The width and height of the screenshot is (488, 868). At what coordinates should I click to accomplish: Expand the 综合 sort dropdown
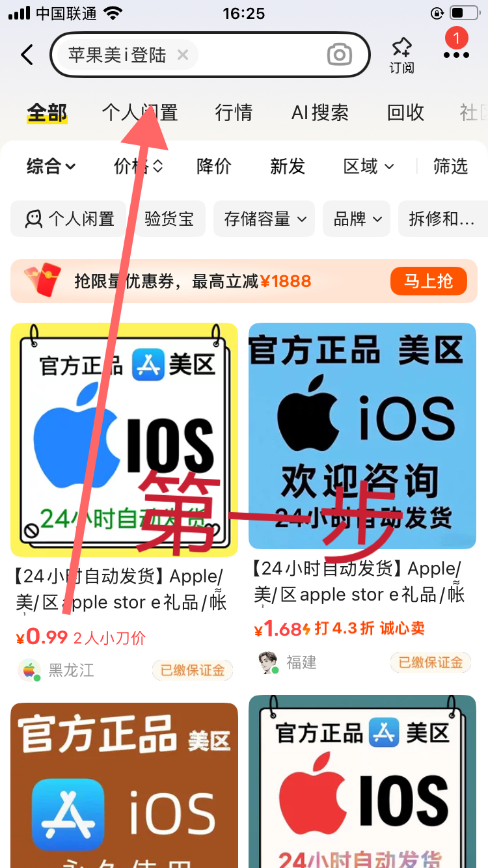pyautogui.click(x=51, y=167)
